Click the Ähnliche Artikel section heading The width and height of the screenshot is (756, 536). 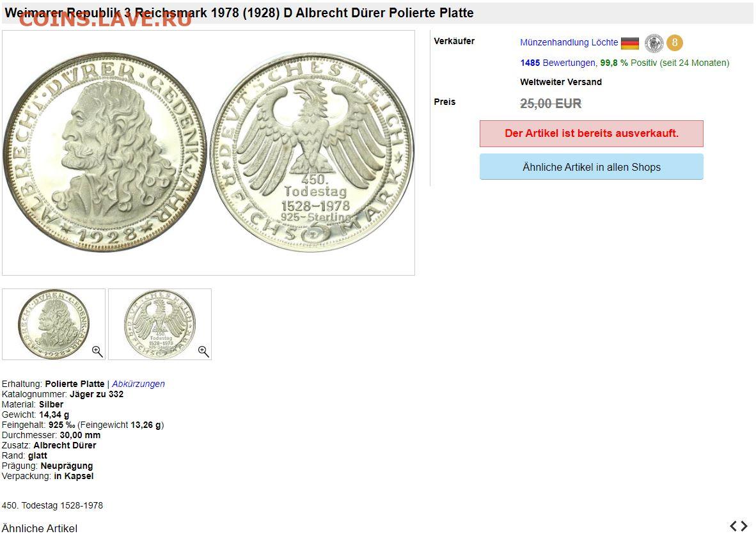coord(40,528)
